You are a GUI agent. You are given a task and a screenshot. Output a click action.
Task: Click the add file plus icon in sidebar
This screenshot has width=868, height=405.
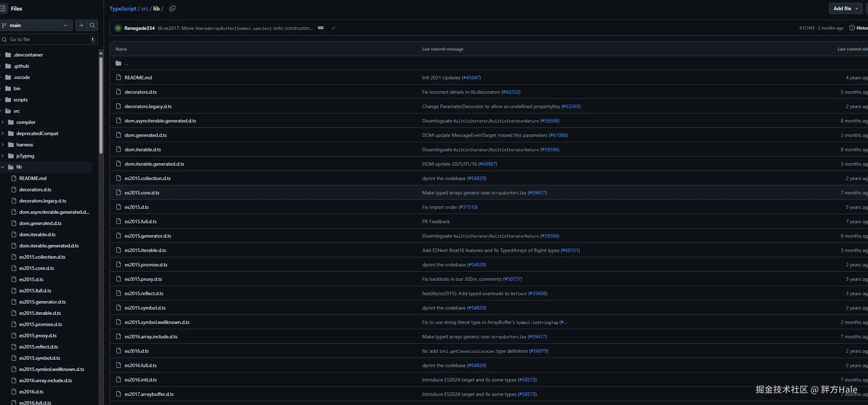point(81,25)
